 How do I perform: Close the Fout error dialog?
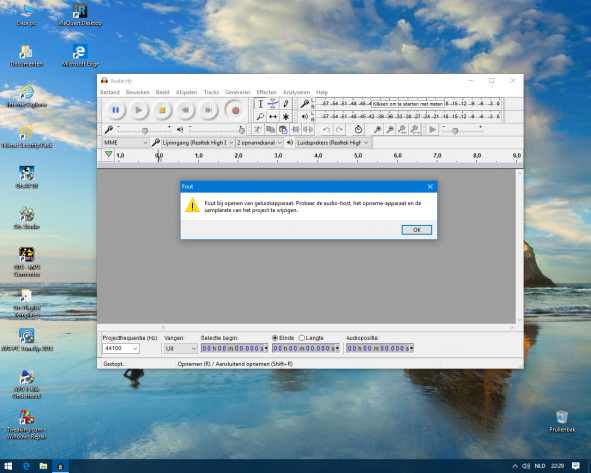tap(430, 187)
